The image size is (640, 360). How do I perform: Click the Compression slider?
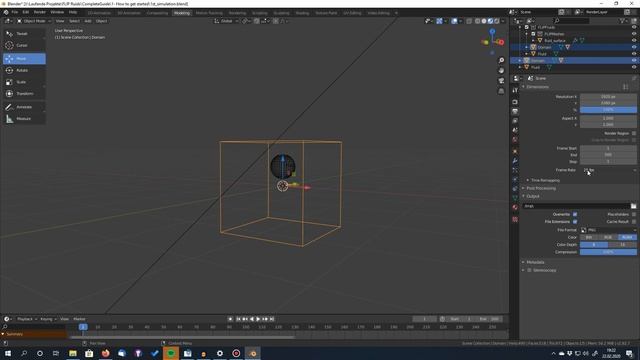click(x=608, y=252)
